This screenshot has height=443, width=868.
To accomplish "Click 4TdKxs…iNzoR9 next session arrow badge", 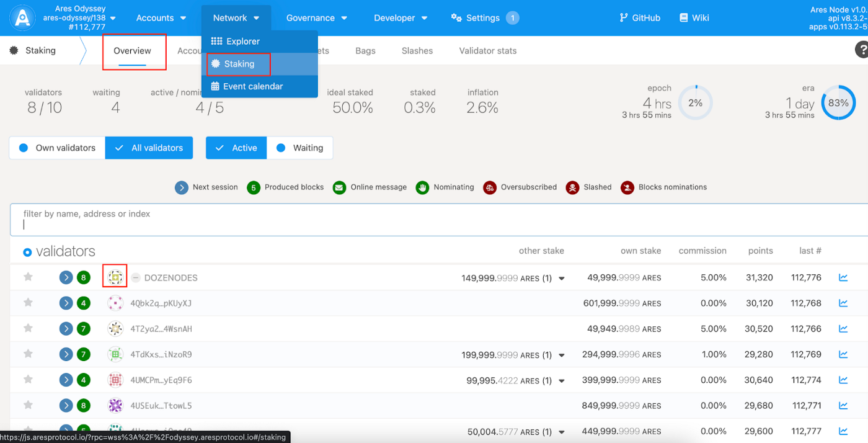I will (66, 354).
